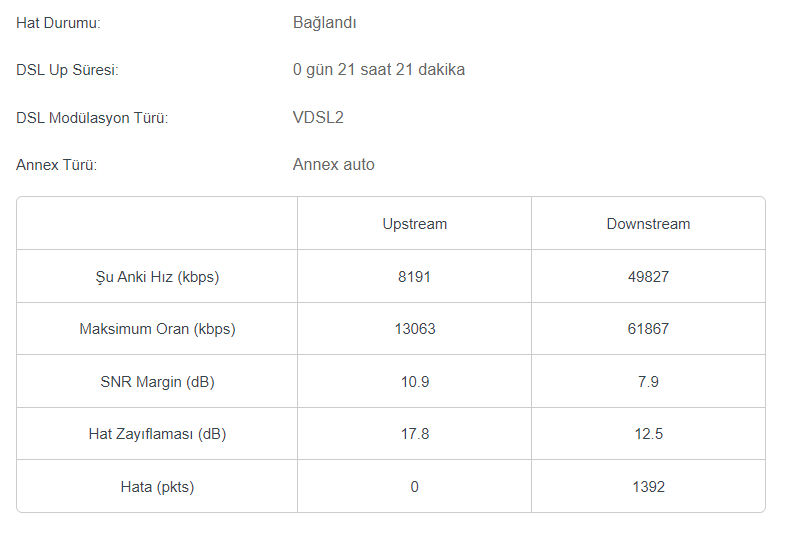The width and height of the screenshot is (785, 533).
Task: Click the Upstream column header
Action: tap(415, 224)
